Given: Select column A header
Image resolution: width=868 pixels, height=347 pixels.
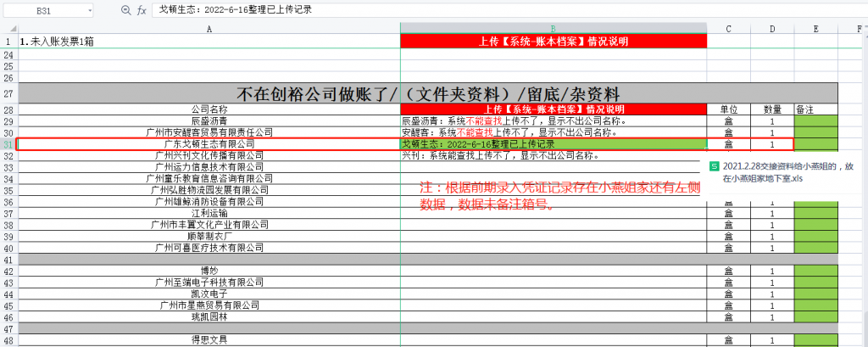Looking at the screenshot, I should click(x=209, y=28).
